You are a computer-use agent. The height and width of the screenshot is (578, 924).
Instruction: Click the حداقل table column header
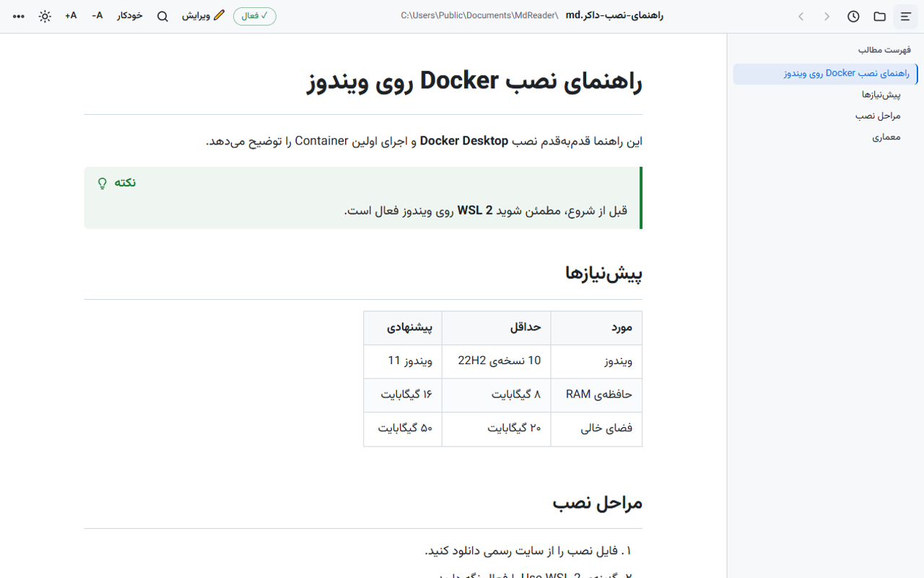[x=496, y=327]
